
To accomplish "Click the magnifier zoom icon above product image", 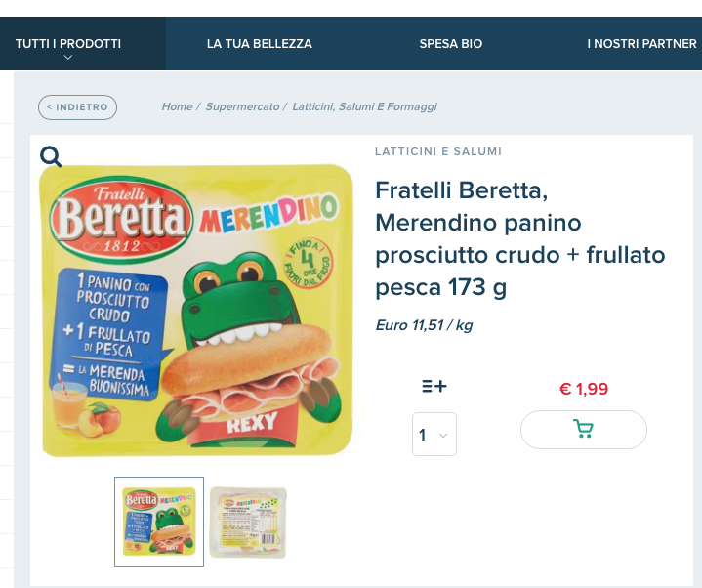I will (51, 156).
